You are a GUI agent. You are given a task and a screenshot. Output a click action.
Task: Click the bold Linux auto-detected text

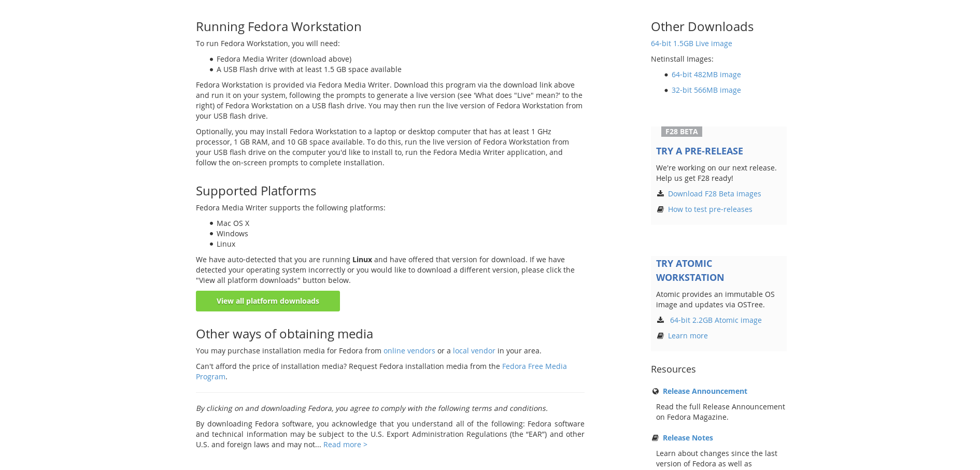(x=362, y=260)
